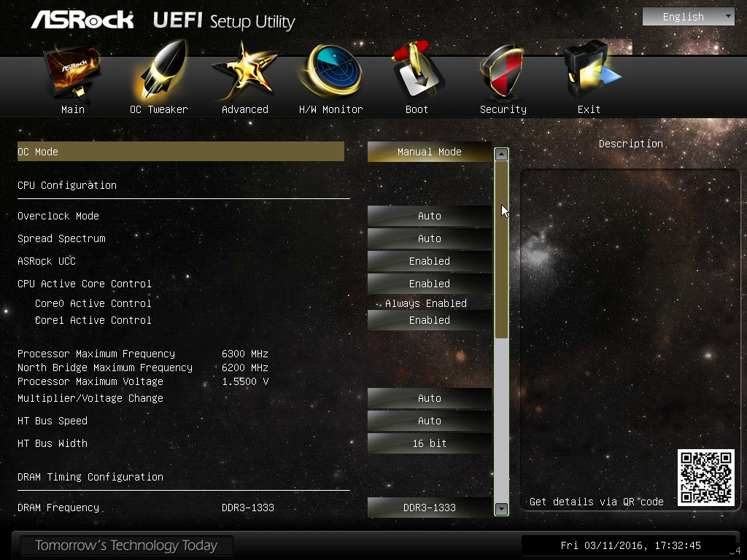747x560 pixels.
Task: Select the Spread Spectrum label
Action: coord(61,238)
